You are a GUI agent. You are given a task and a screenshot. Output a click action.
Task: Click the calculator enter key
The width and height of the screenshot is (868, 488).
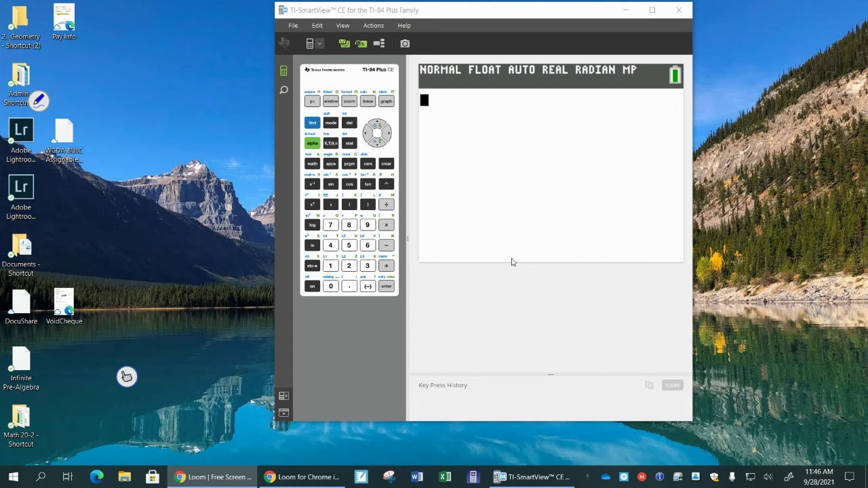tap(386, 286)
